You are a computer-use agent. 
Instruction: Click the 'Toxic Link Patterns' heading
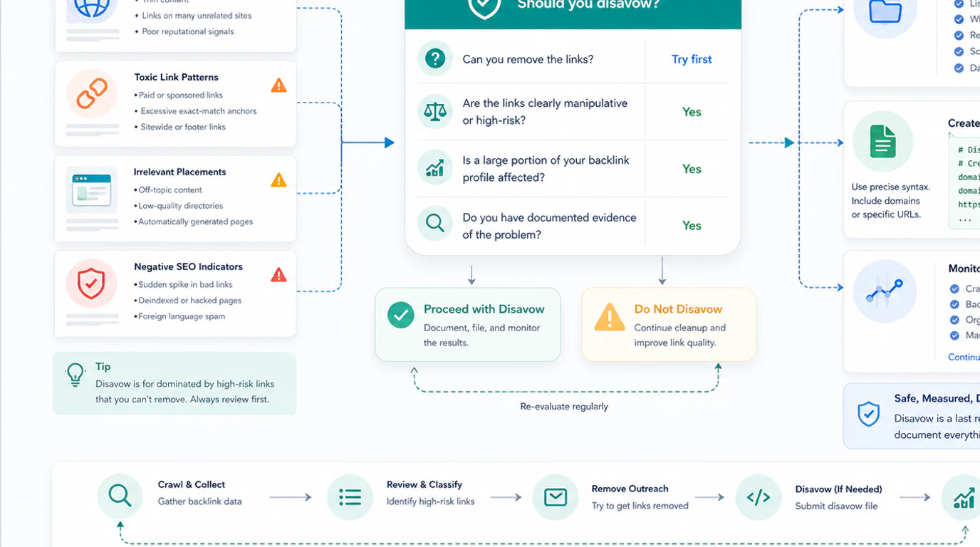[176, 77]
